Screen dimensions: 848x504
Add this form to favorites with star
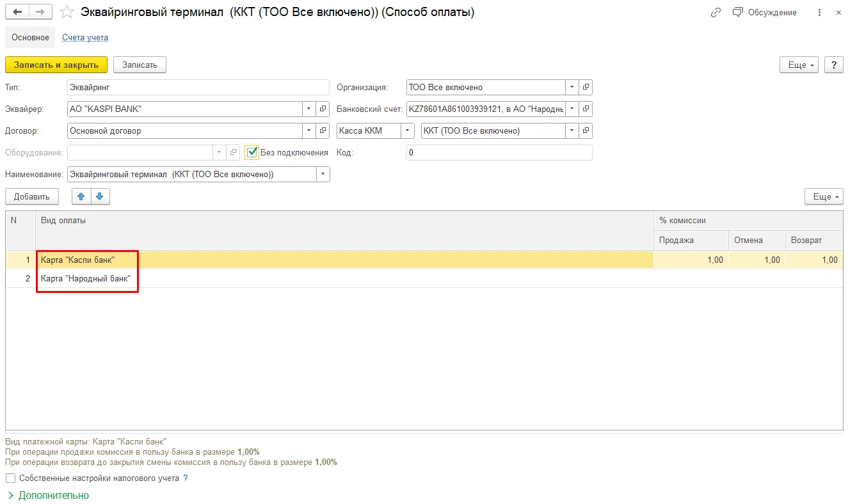pos(67,12)
